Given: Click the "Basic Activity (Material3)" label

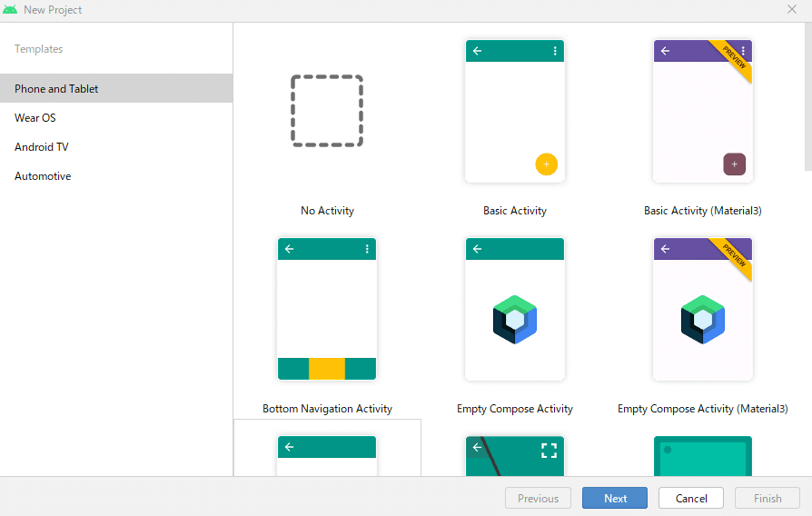Looking at the screenshot, I should pyautogui.click(x=703, y=211).
